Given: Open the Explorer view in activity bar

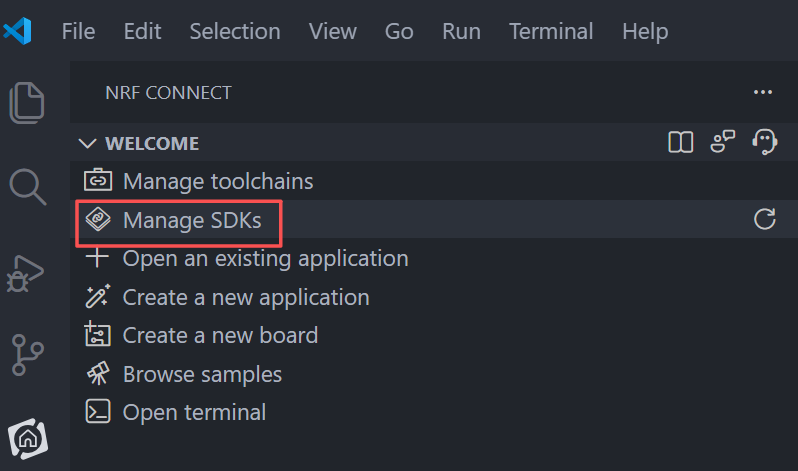Looking at the screenshot, I should [x=27, y=102].
